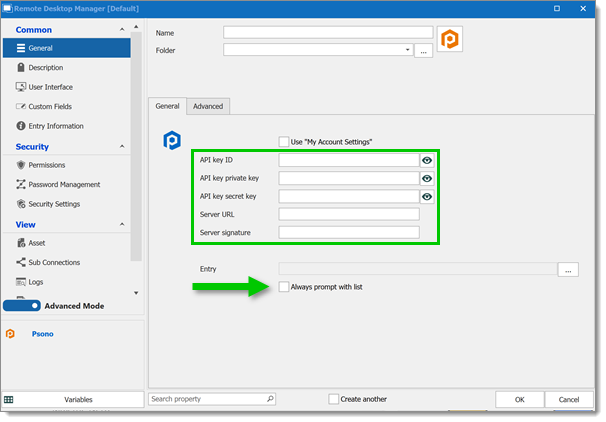This screenshot has height=422, width=606.
Task: Click the Entry field
Action: coord(418,269)
